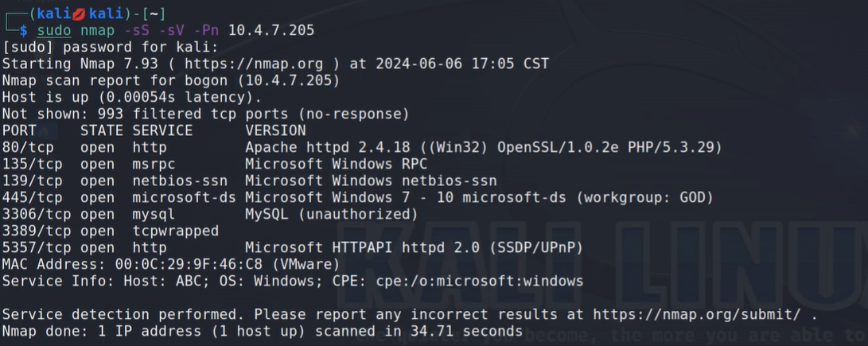Click the tcpwrapped service name
The width and height of the screenshot is (868, 346).
[x=175, y=231]
